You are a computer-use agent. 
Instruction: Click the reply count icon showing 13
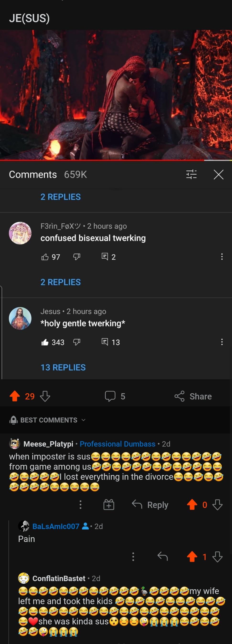105,342
